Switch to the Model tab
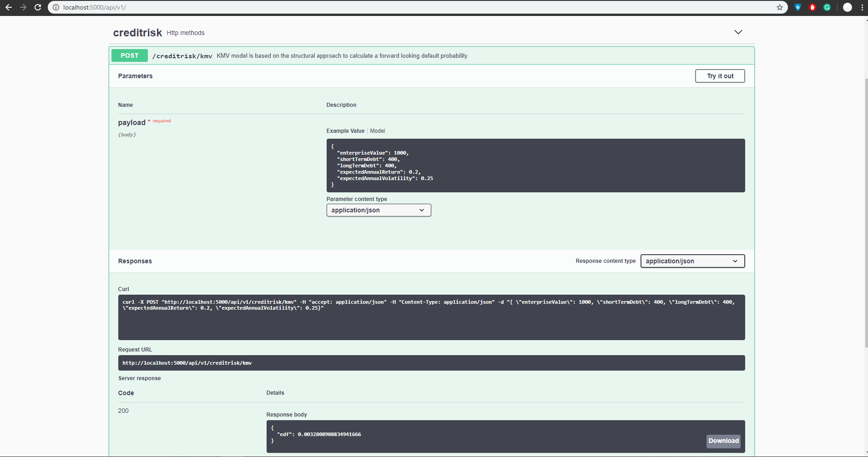This screenshot has width=868, height=457. click(x=377, y=131)
